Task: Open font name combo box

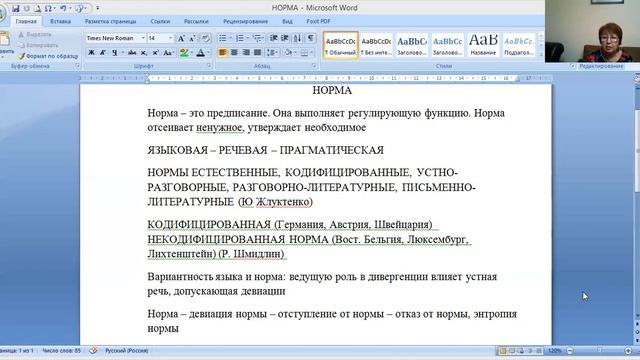Action: (x=116, y=38)
